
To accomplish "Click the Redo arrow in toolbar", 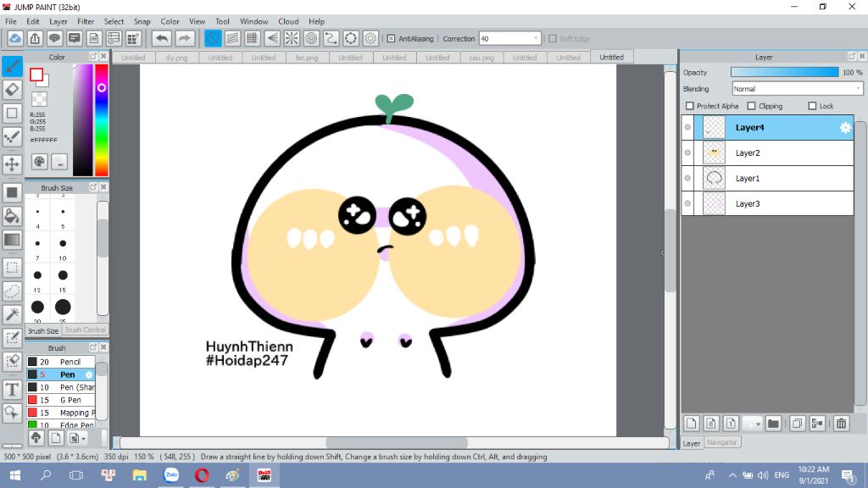I will pyautogui.click(x=184, y=38).
